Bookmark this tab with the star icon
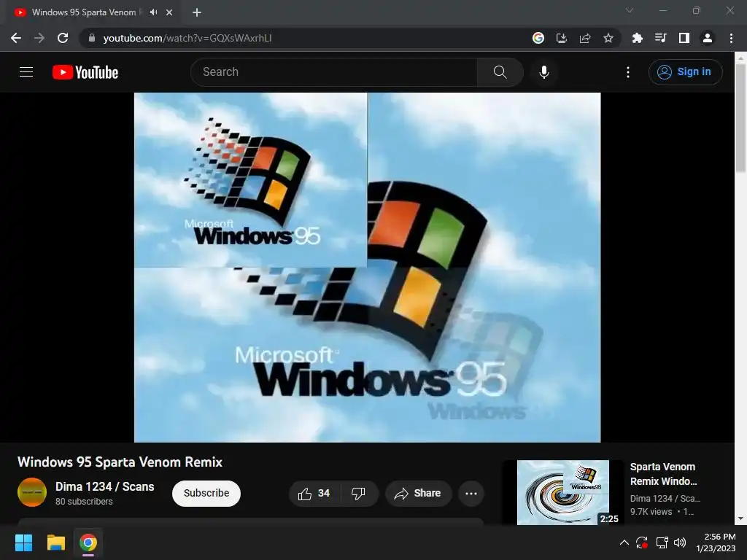 [x=608, y=38]
